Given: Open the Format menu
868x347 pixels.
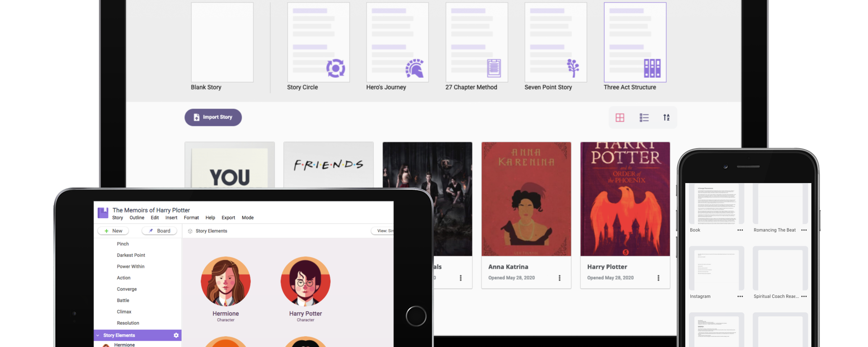Looking at the screenshot, I should pos(191,218).
